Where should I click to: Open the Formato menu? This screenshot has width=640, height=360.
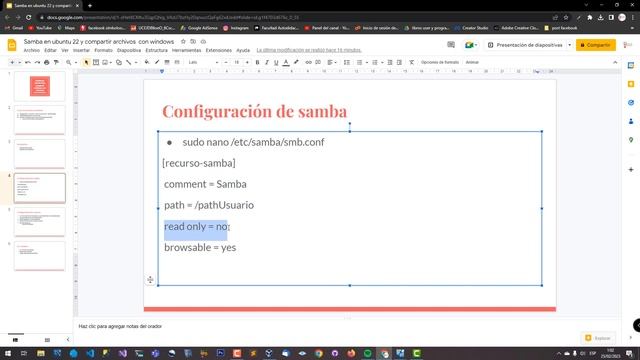coord(103,50)
